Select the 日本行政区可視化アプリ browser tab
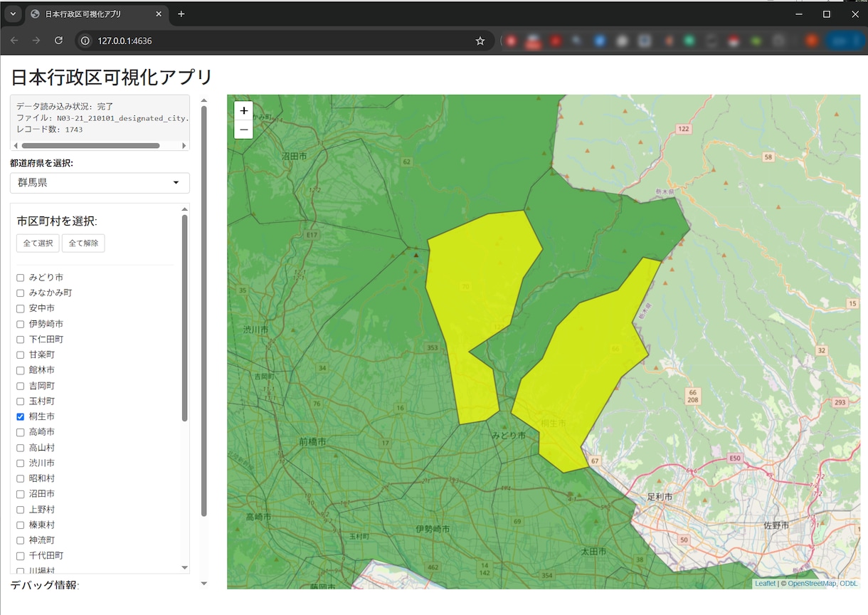The image size is (868, 615). pos(96,14)
